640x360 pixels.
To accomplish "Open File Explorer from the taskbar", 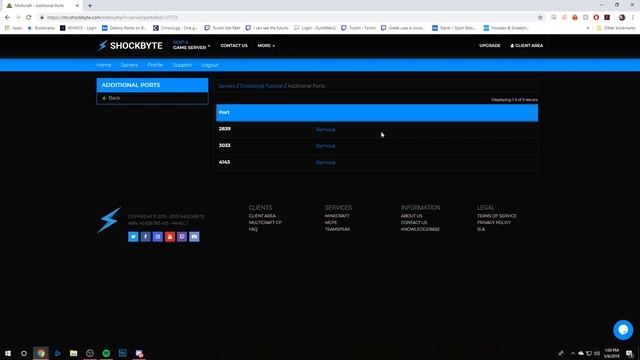I will pos(73,353).
